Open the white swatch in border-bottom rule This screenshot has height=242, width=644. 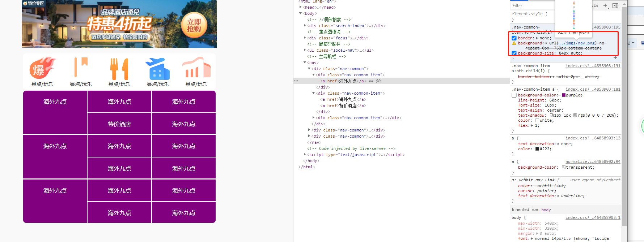point(582,77)
